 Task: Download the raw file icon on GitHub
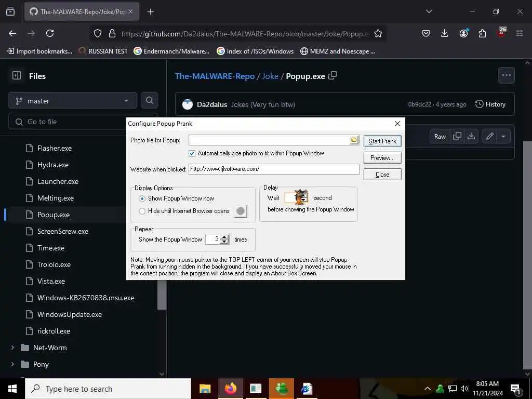click(x=471, y=136)
